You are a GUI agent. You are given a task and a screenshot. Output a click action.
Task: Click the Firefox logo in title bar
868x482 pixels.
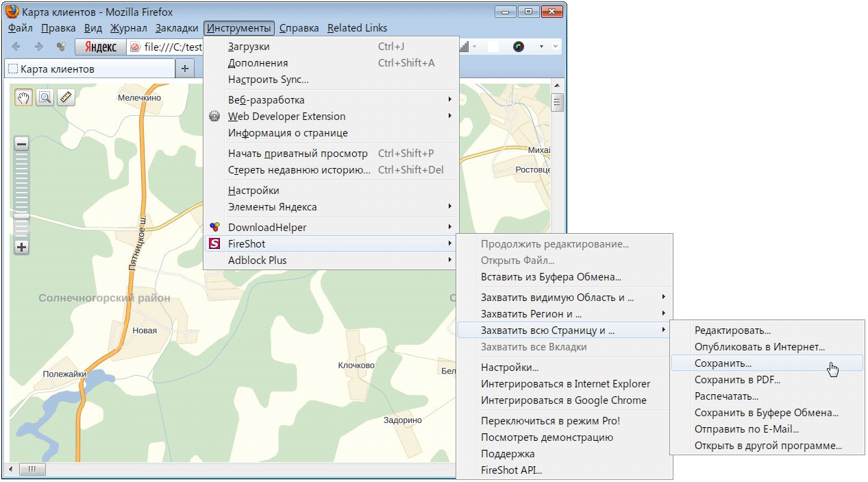(12, 12)
